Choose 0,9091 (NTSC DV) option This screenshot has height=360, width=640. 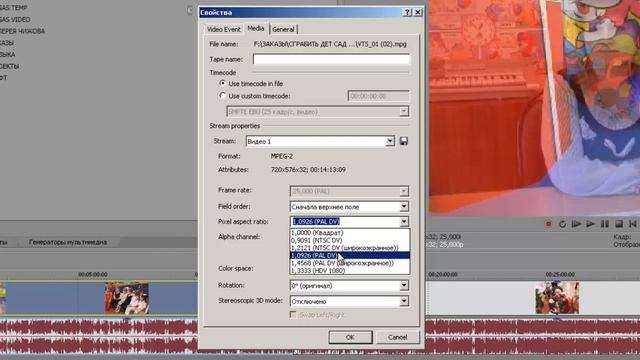(350, 240)
